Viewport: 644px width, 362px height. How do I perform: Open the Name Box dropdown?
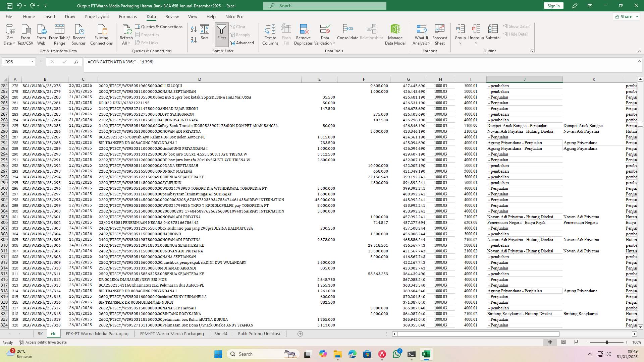pyautogui.click(x=32, y=62)
